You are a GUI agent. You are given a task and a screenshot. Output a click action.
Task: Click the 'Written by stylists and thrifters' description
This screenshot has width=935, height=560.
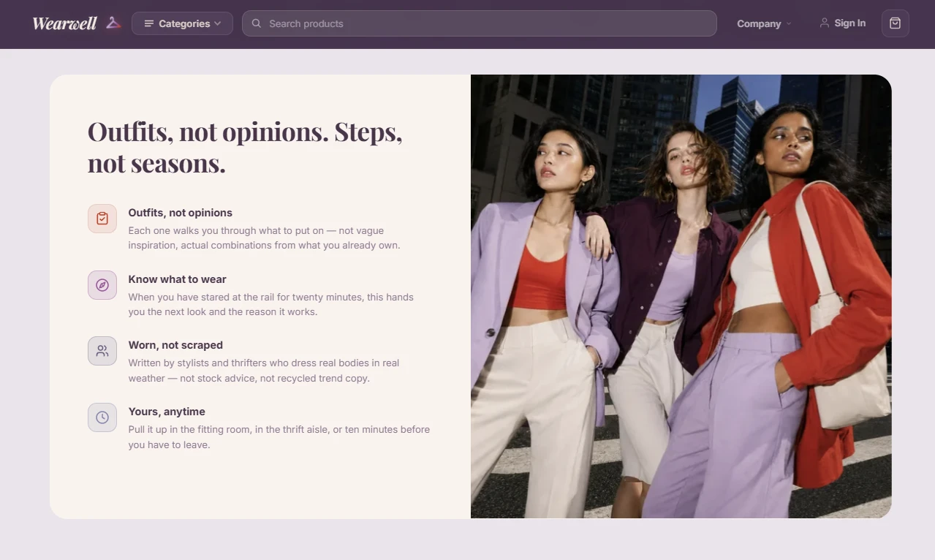263,371
